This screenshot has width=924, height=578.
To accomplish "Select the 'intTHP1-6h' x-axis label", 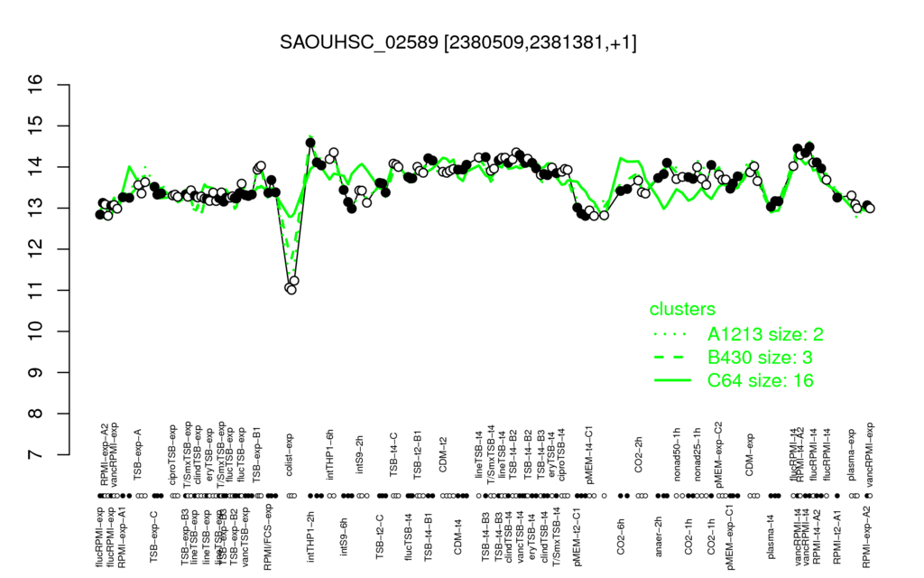I will [330, 453].
